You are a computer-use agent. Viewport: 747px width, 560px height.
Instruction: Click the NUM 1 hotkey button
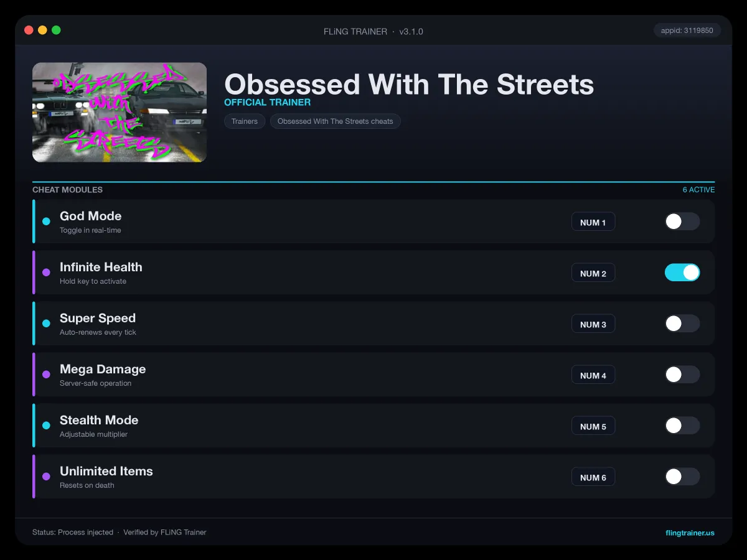(x=593, y=222)
